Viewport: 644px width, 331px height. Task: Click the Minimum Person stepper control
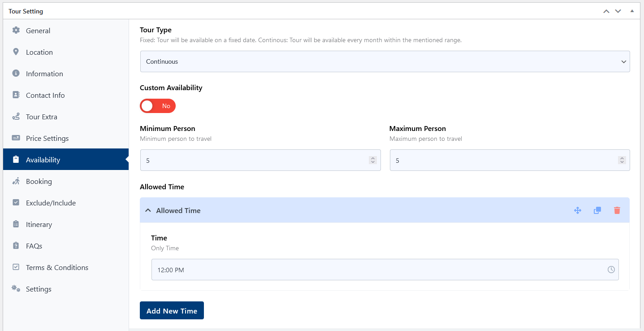(372, 160)
